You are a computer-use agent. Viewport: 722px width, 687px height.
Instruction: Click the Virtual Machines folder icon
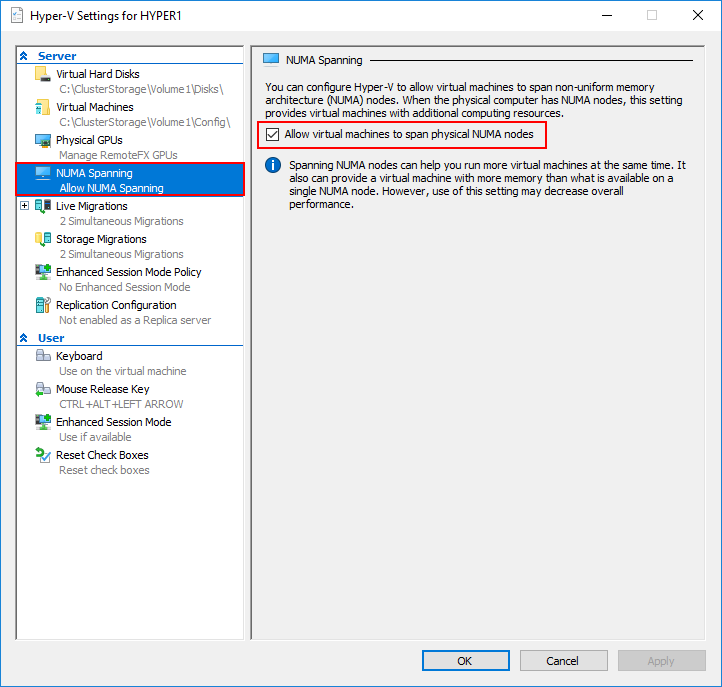click(43, 107)
